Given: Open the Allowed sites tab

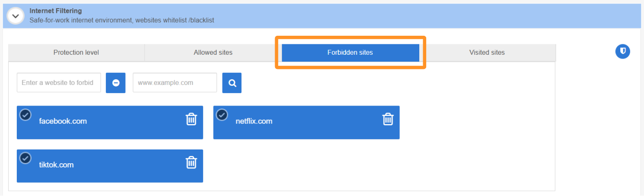Looking at the screenshot, I should point(213,53).
